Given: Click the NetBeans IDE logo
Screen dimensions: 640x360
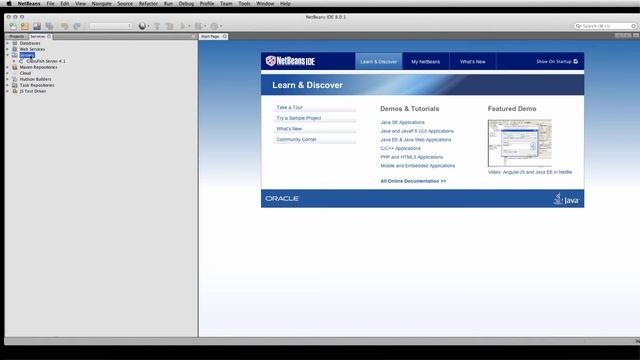Looking at the screenshot, I should [x=290, y=61].
